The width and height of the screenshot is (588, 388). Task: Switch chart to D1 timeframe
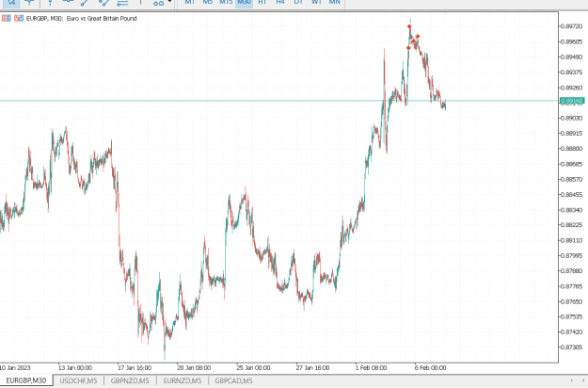click(x=298, y=2)
